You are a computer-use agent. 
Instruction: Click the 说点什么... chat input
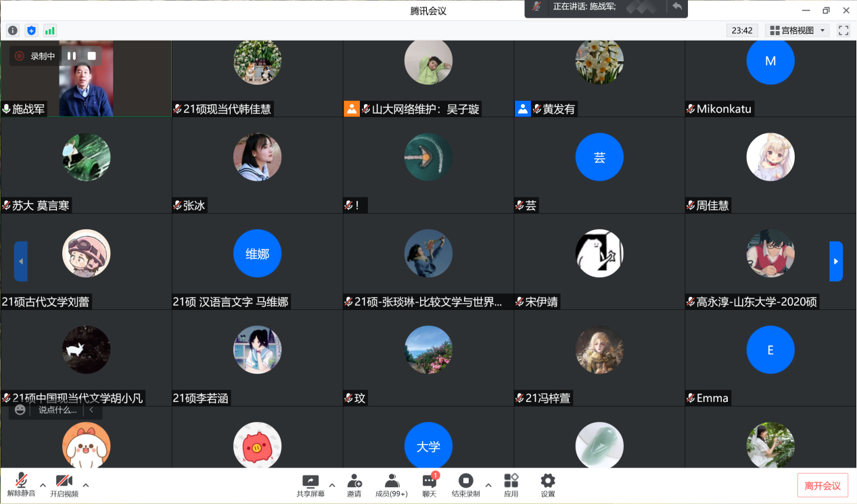tap(57, 410)
